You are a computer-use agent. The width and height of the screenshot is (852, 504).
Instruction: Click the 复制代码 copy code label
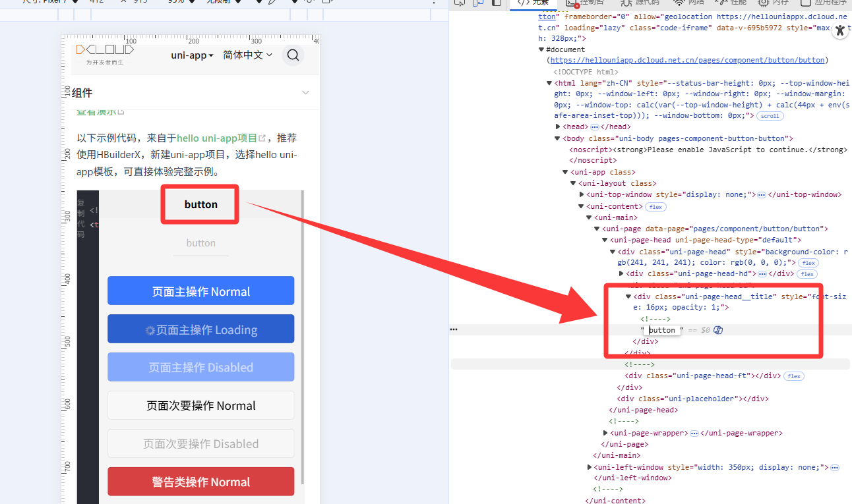click(x=81, y=218)
